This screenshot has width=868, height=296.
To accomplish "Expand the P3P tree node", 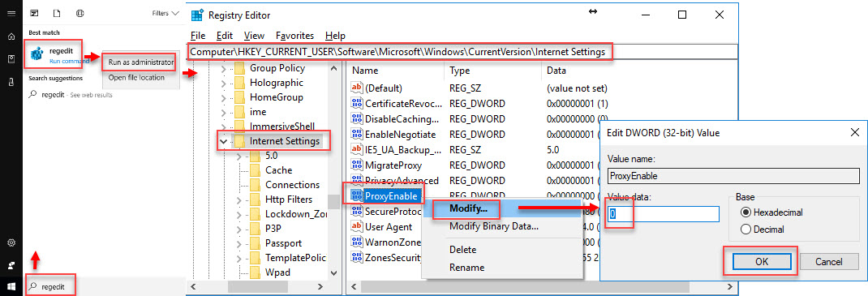I will pos(239,229).
